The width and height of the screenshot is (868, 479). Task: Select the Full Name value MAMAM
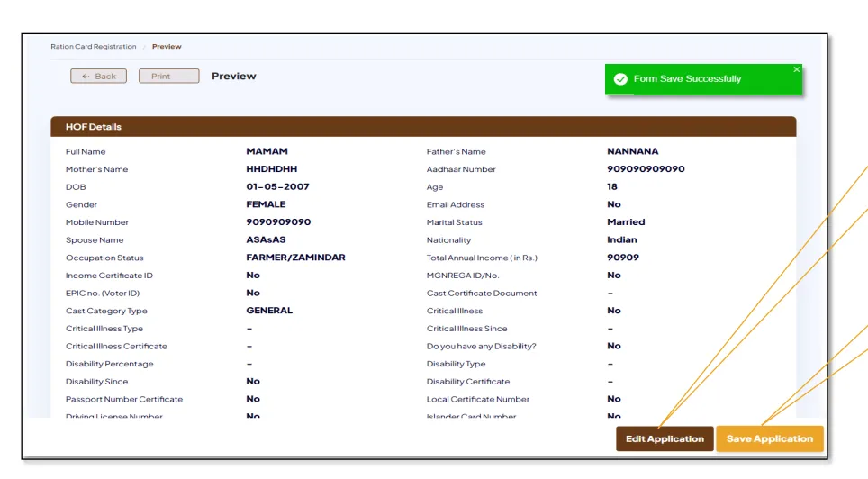pyautogui.click(x=267, y=151)
